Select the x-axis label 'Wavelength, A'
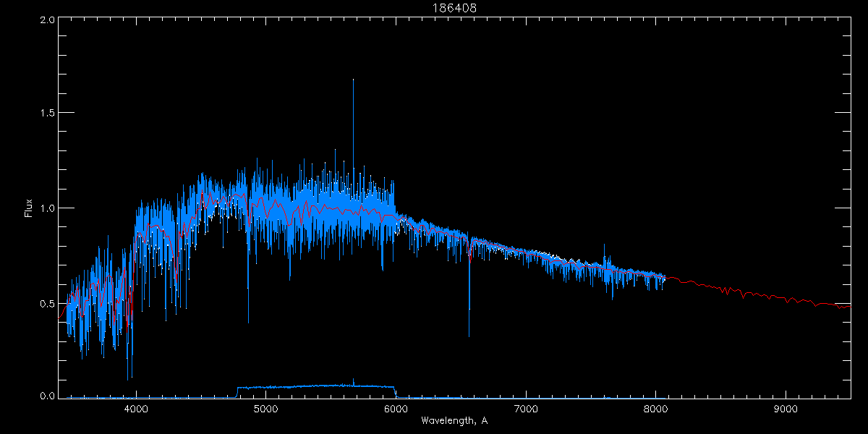This screenshot has width=868, height=434. coord(454,420)
